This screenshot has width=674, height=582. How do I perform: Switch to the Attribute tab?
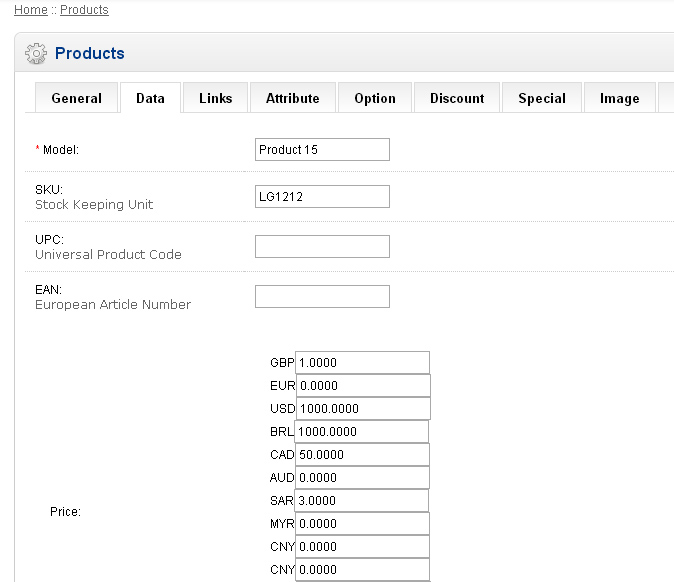tap(292, 98)
